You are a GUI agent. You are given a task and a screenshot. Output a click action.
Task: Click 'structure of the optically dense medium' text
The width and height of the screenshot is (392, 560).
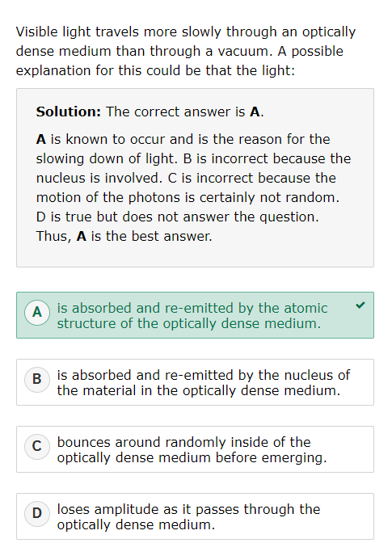189,323
